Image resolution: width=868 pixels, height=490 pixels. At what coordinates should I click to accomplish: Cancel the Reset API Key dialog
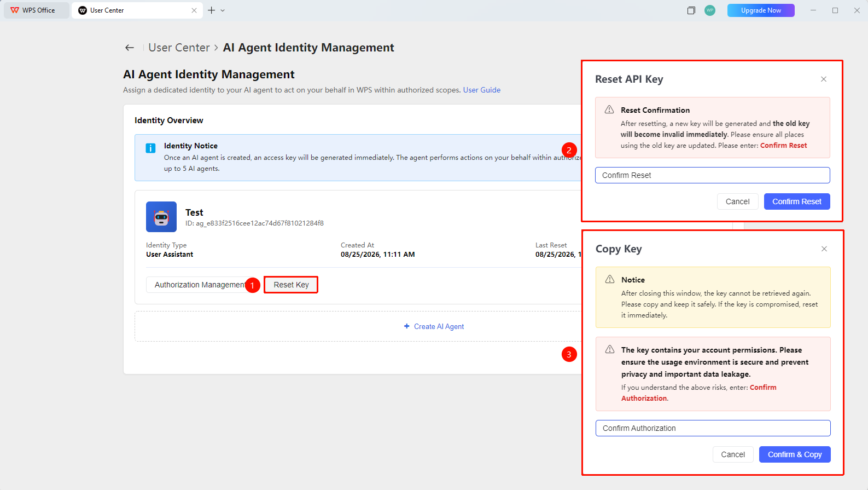(x=737, y=201)
